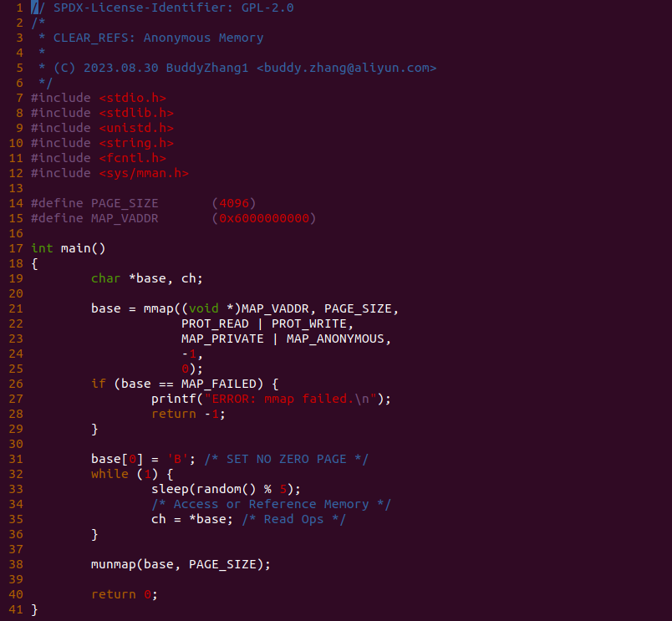The height and width of the screenshot is (621, 672).
Task: Click the CLEAR_REFS: Anonymous Memory comment
Action: (158, 38)
